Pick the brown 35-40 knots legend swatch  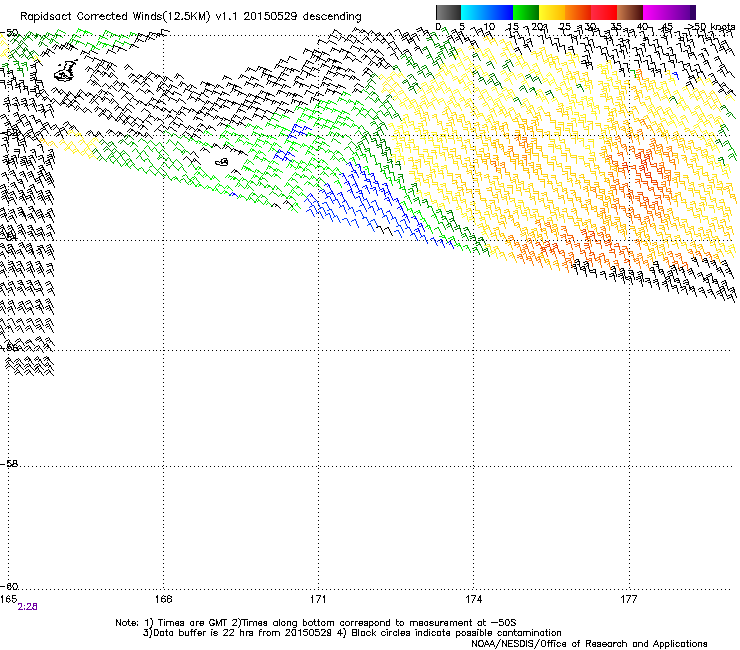point(630,12)
